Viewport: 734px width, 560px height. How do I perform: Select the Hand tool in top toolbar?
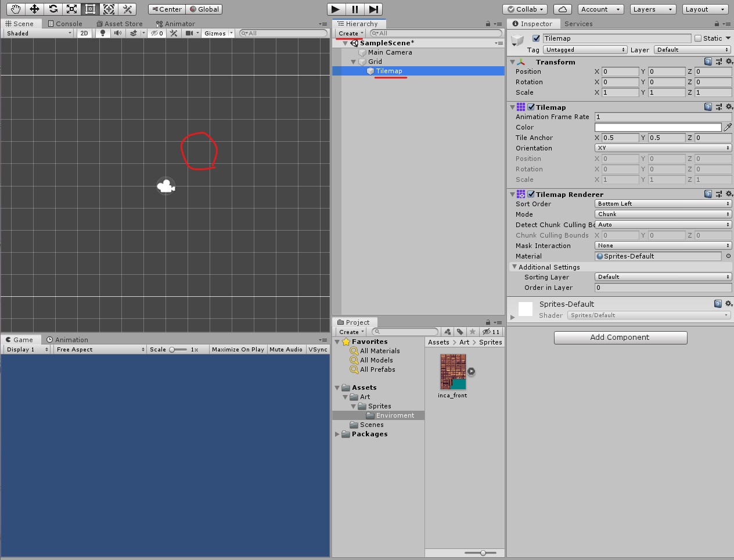click(16, 9)
